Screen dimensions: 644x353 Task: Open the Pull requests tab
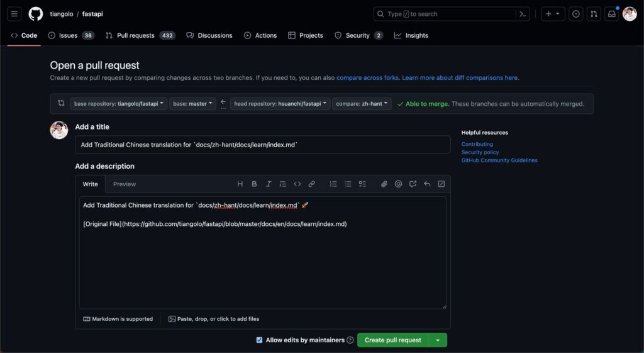pos(140,35)
